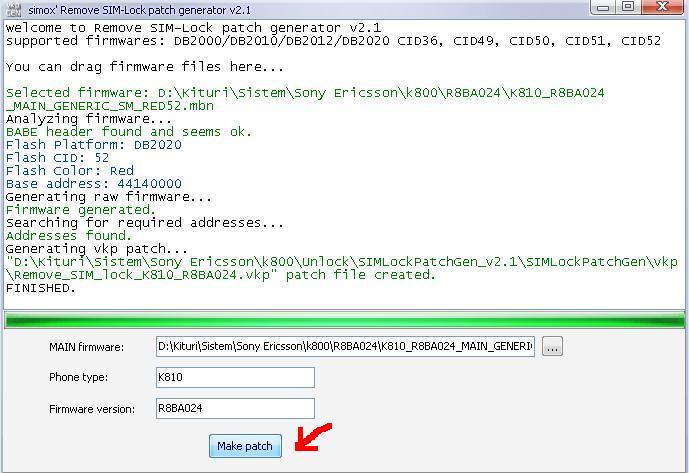Focus the MAIN firmware path field

[x=345, y=346]
